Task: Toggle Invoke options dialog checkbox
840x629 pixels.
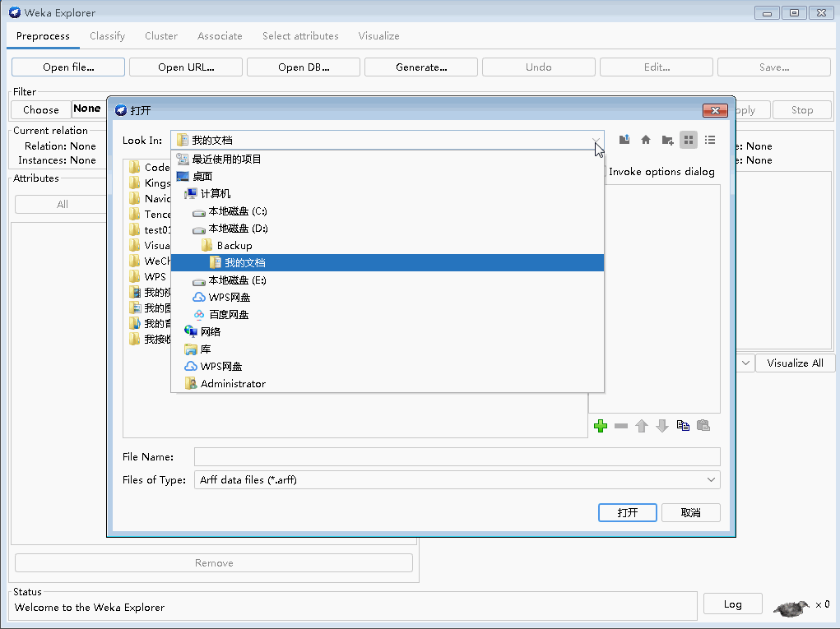Action: tap(604, 171)
